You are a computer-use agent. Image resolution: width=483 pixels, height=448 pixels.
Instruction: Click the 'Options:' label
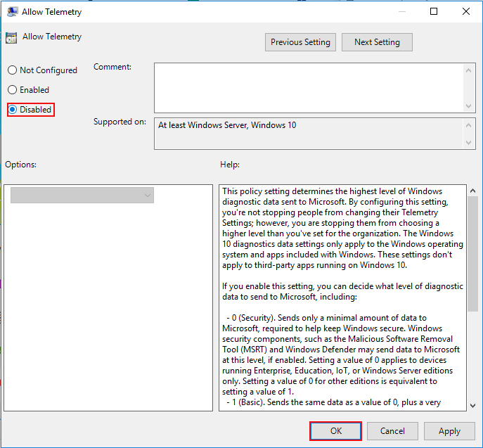point(20,165)
